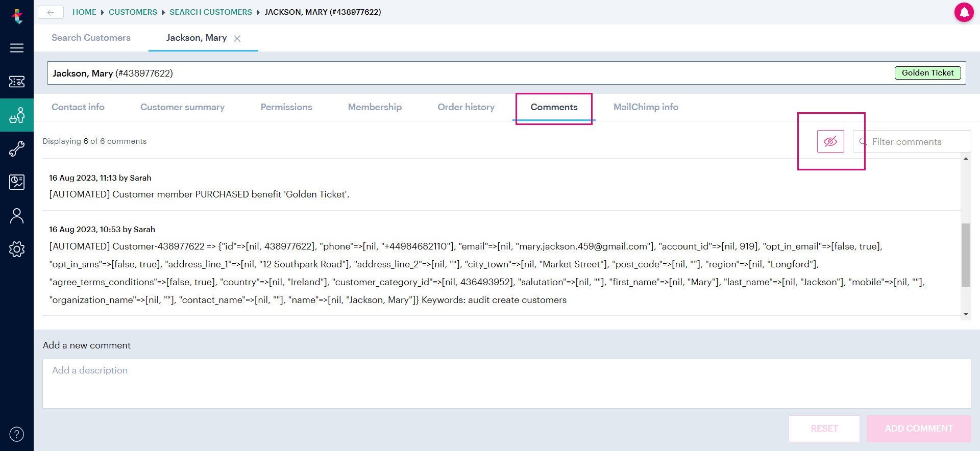This screenshot has width=980, height=451.
Task: Click the Golden Ticket badge
Action: point(927,73)
